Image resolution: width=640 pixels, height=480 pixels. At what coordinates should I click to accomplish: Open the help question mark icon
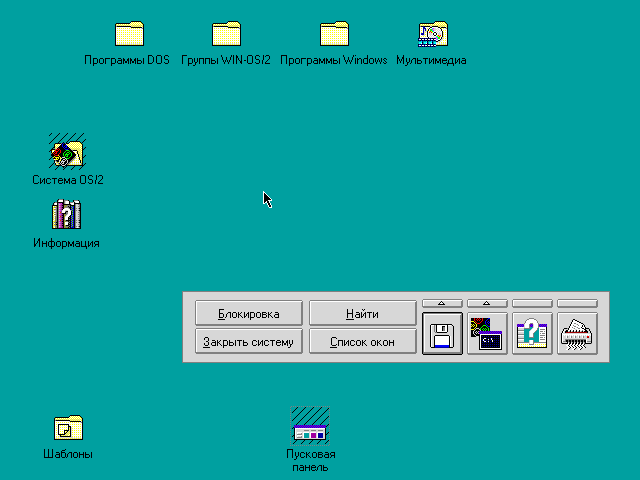[x=532, y=333]
